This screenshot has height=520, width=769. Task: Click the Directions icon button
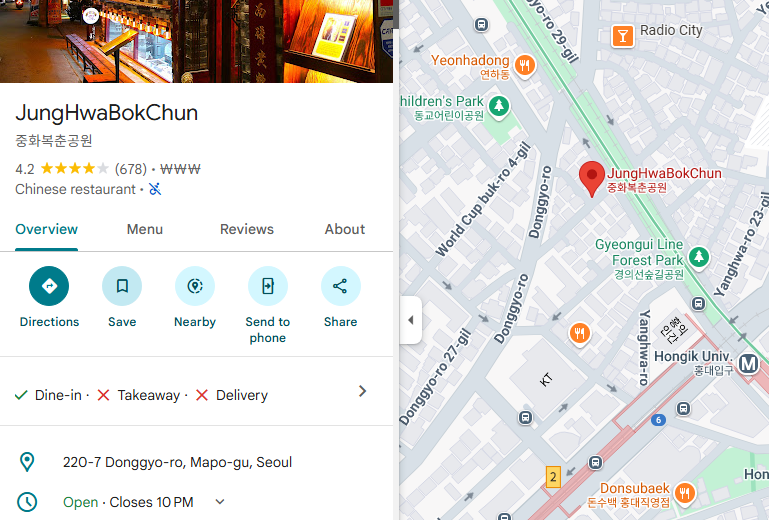(49, 286)
